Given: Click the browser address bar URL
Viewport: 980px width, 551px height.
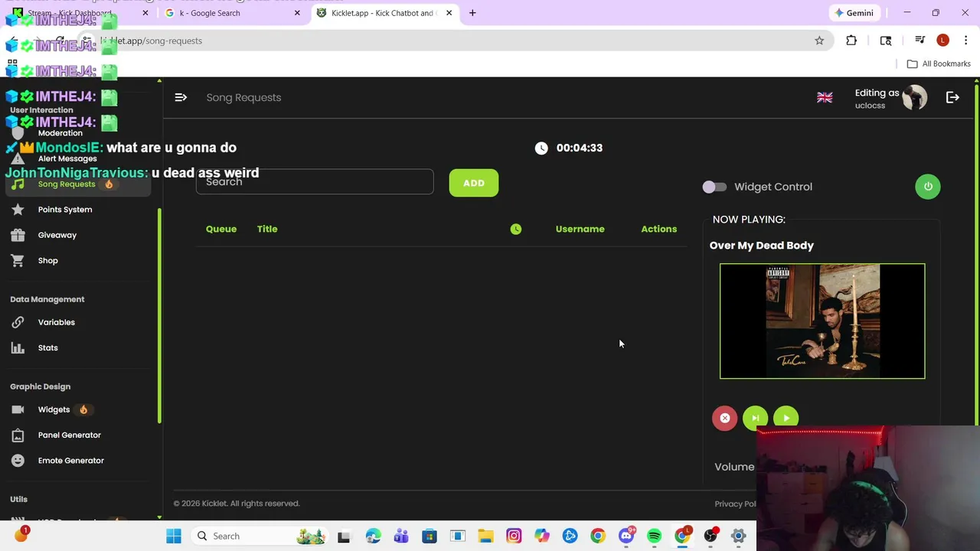Looking at the screenshot, I should (152, 41).
